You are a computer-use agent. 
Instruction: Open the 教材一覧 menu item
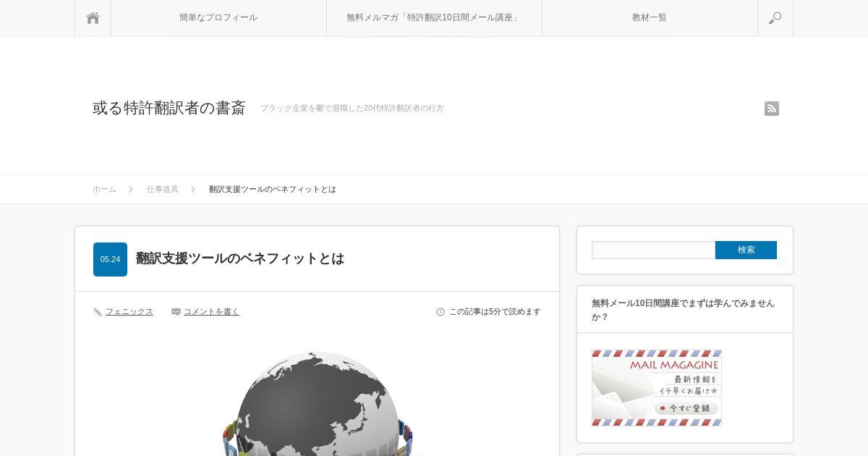click(650, 18)
